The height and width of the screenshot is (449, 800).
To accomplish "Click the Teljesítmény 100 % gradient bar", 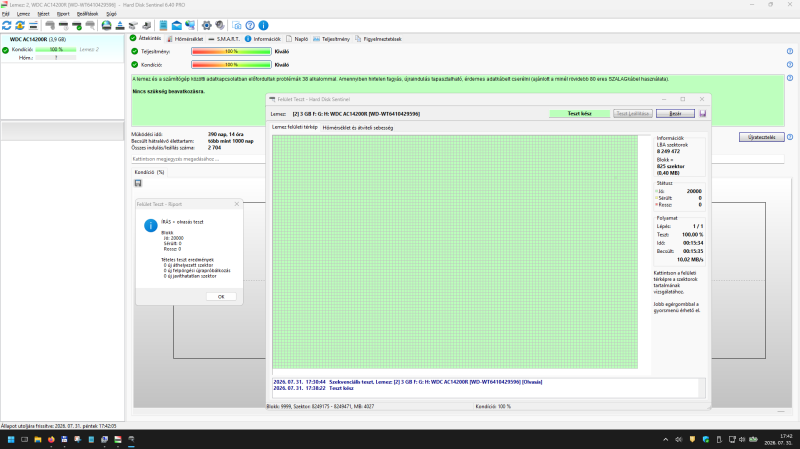I will pos(231,52).
